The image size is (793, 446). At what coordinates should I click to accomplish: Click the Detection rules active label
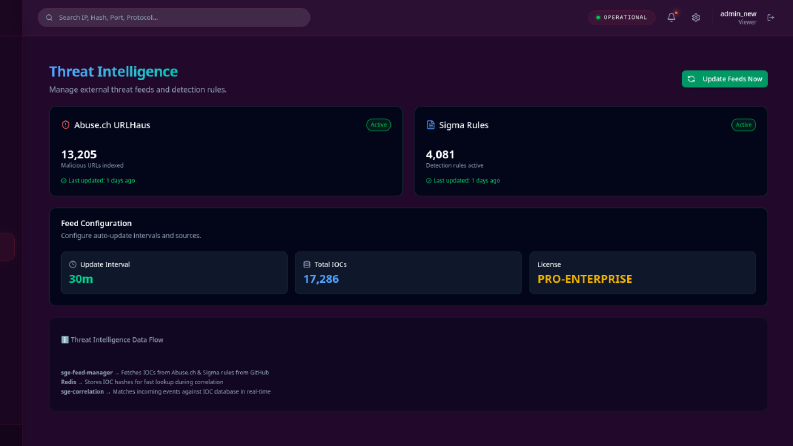click(455, 166)
